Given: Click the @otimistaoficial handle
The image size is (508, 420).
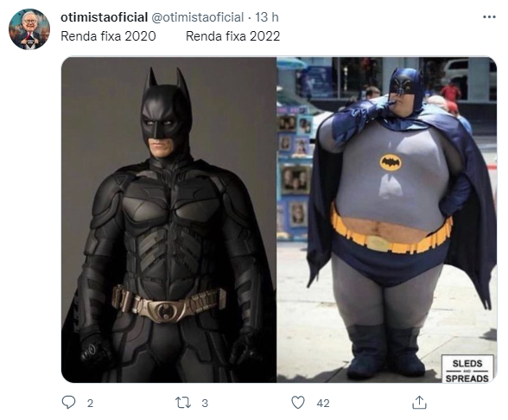Looking at the screenshot, I should pos(197,17).
